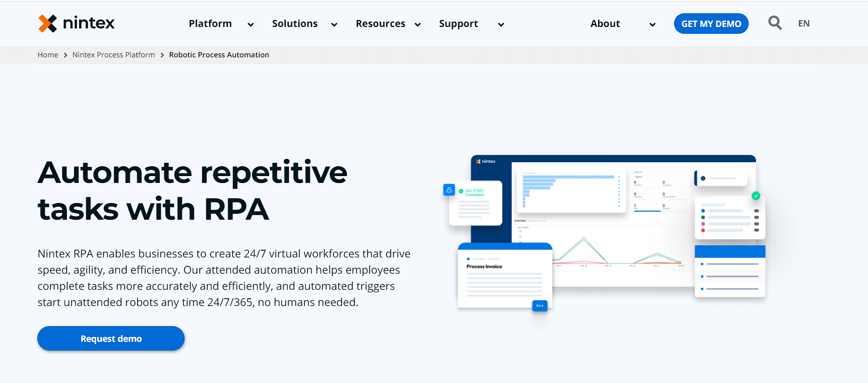Open the Platform menu
Image resolution: width=868 pixels, height=383 pixels.
pyautogui.click(x=210, y=24)
